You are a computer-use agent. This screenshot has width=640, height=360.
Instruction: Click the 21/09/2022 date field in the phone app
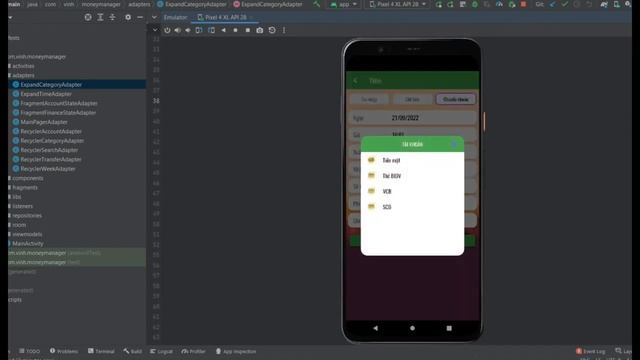(412, 118)
